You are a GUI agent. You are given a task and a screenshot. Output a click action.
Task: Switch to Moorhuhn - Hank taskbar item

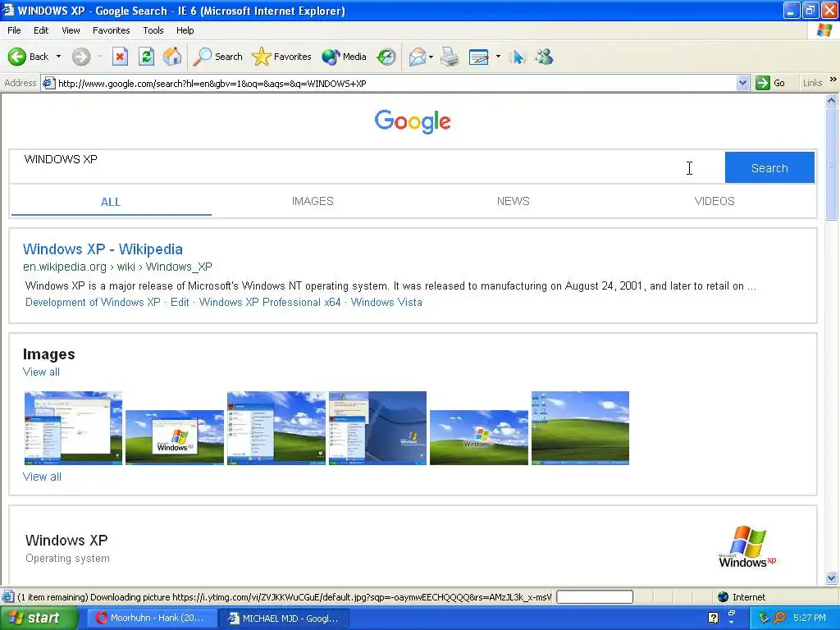pos(151,619)
